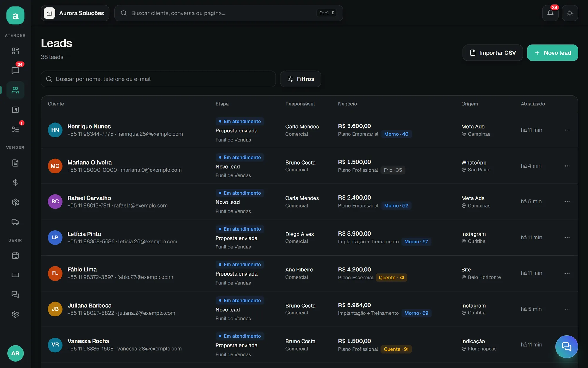Open row actions menu for Letícia Pinto
This screenshot has height=368, width=588.
coord(567,238)
